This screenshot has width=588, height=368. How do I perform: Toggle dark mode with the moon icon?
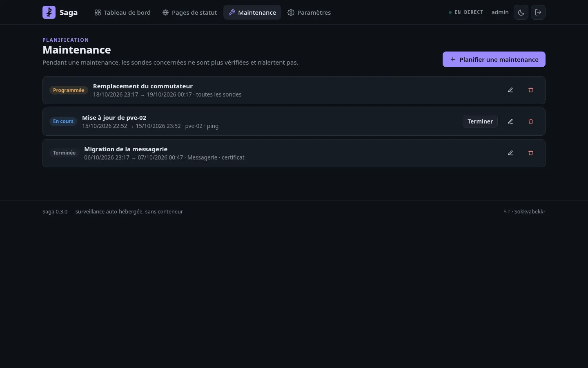pos(521,12)
